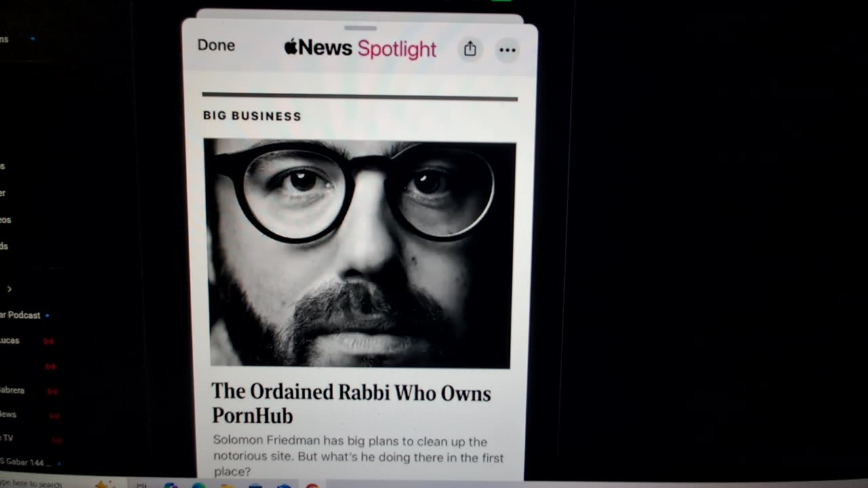Expand the sidebar chevron arrow
The height and width of the screenshot is (488, 868).
click(x=9, y=289)
